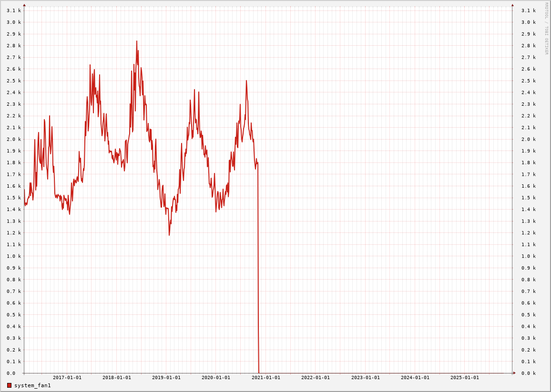The width and height of the screenshot is (551, 392).
Task: Click the lowest dip of the curve near 2019
Action: pyautogui.click(x=169, y=234)
